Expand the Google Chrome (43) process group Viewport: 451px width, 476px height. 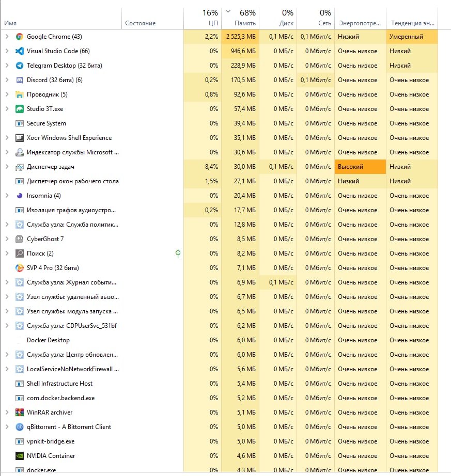click(x=7, y=37)
